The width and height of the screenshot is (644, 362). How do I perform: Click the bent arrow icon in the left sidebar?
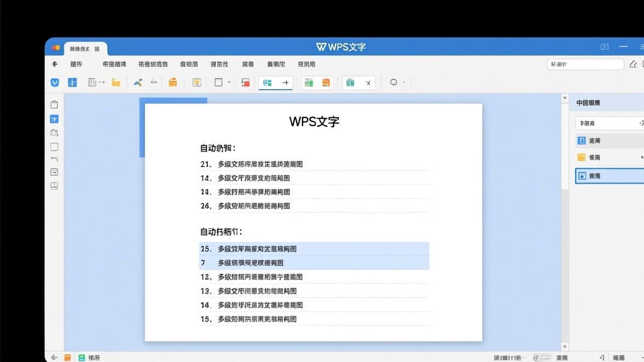pos(54,159)
